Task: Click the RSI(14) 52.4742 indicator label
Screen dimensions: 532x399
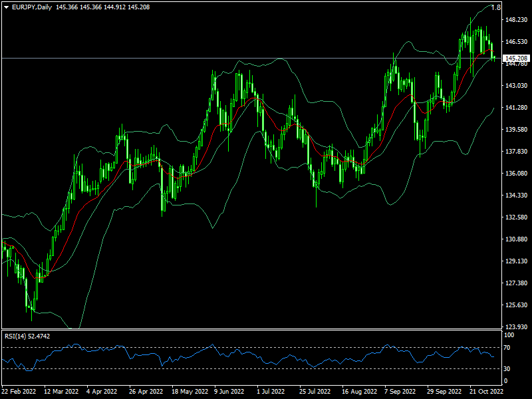Action: (x=27, y=336)
